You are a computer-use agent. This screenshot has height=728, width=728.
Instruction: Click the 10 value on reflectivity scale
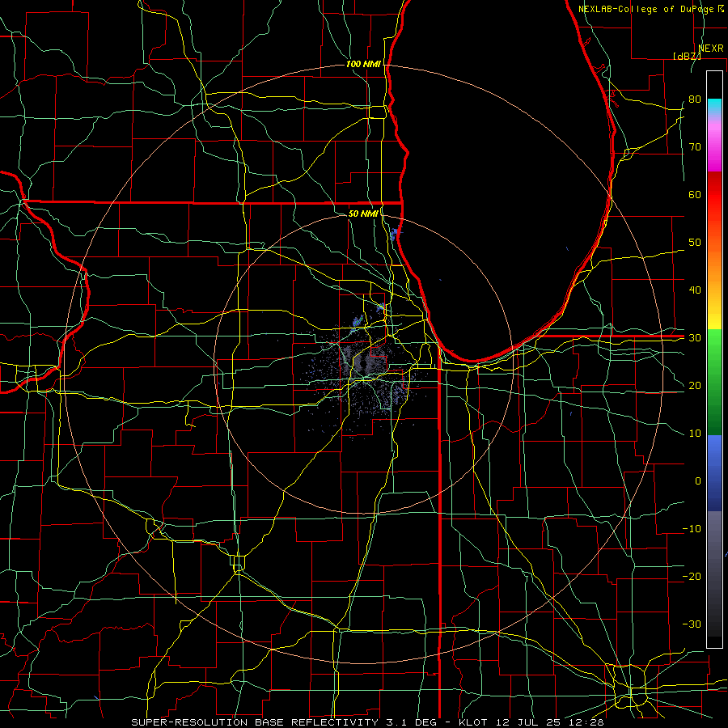tap(695, 434)
